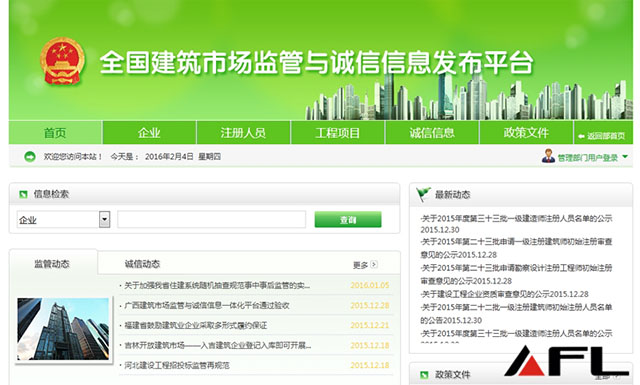Open the 注册人员 navigation menu
The image size is (640, 385).
243,132
